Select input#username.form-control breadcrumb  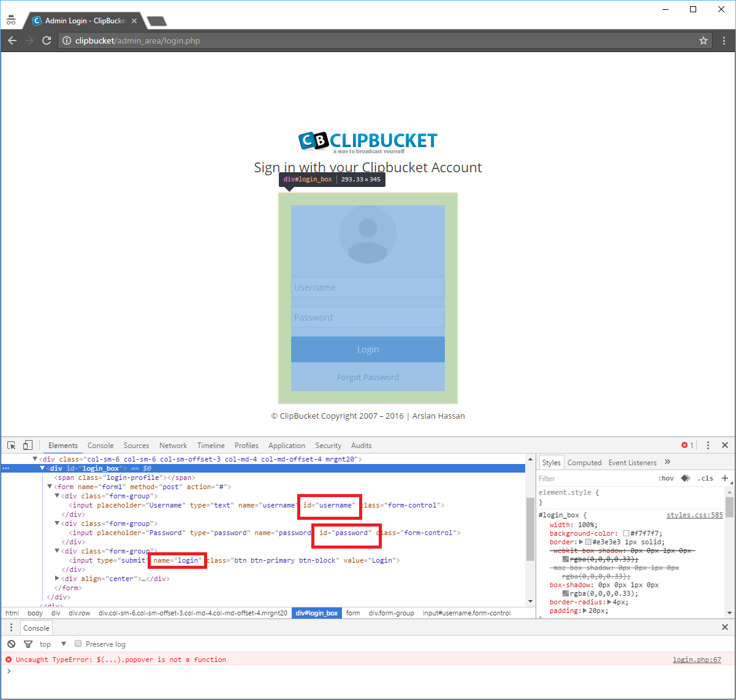pos(466,613)
